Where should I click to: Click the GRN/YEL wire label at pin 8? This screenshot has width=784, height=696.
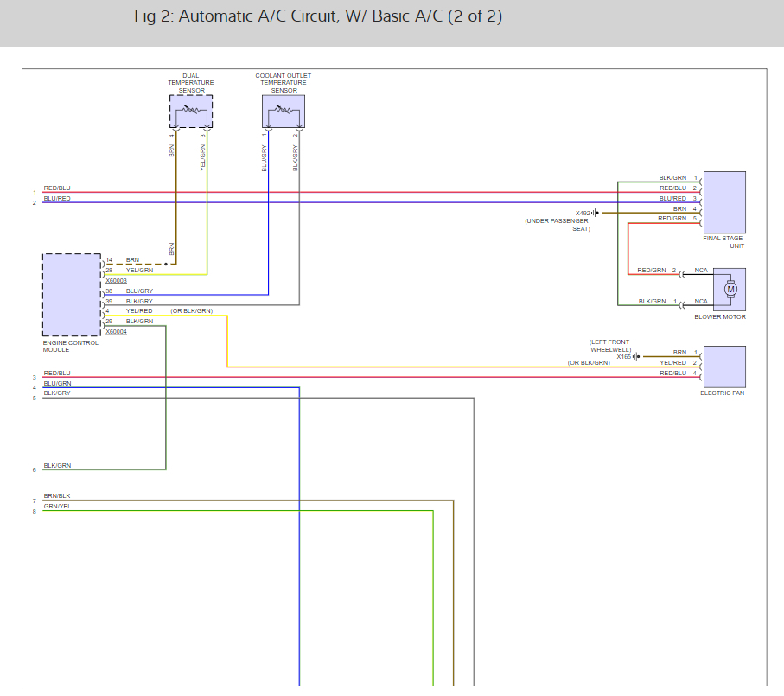(x=58, y=507)
